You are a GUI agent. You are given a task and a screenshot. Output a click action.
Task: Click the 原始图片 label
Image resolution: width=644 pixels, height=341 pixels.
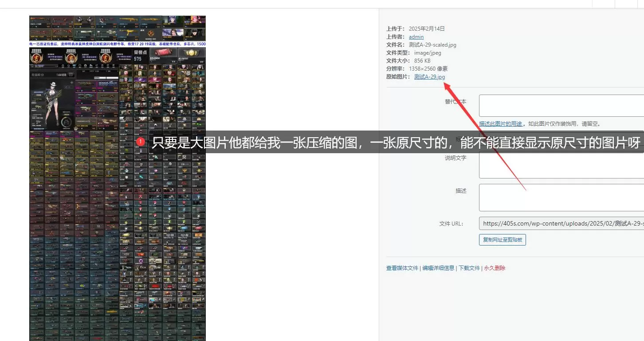coord(398,77)
